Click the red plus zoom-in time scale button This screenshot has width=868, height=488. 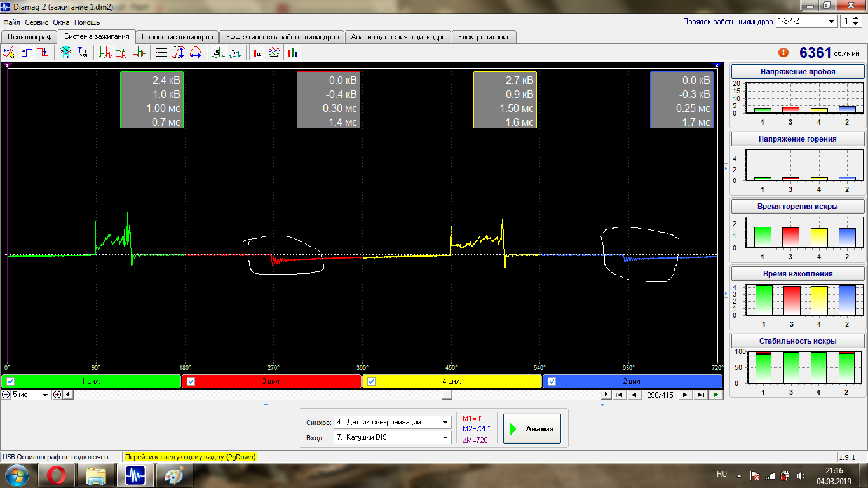58,395
